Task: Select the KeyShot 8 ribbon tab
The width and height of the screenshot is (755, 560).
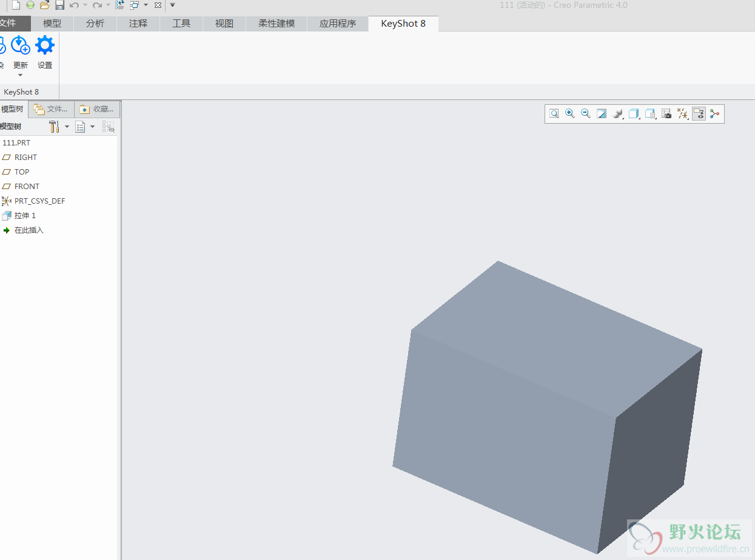Action: [403, 24]
